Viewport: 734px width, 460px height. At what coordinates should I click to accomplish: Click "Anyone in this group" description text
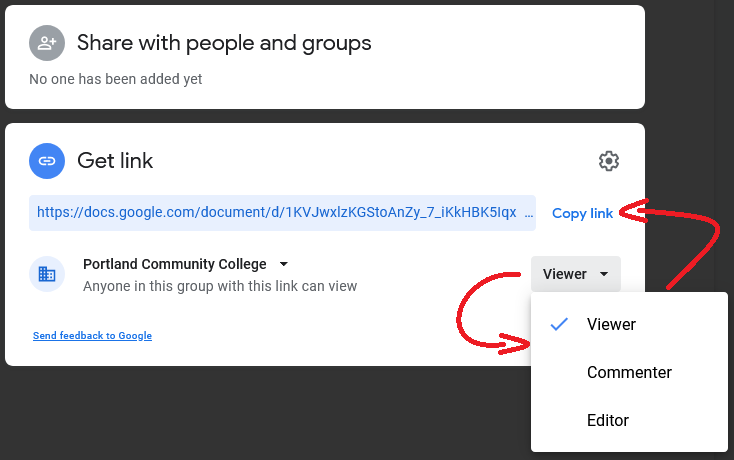click(x=219, y=286)
